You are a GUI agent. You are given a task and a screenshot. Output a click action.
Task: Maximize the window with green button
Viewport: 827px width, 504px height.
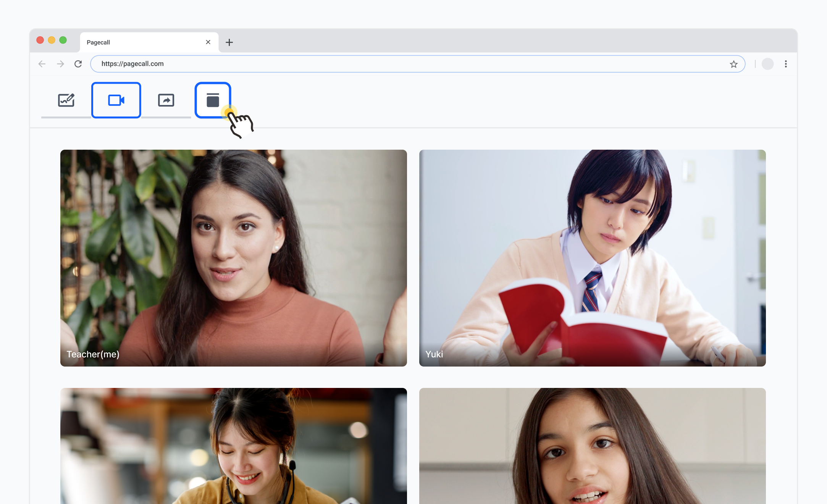point(63,40)
